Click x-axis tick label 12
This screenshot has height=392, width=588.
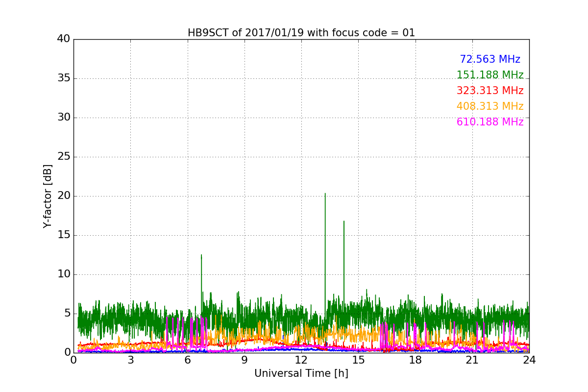tap(301, 360)
